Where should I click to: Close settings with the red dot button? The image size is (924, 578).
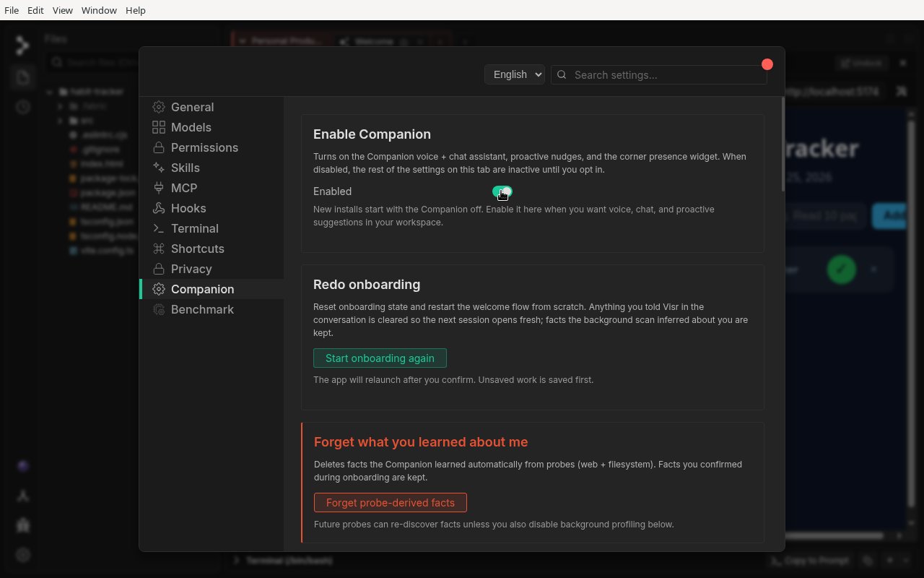767,64
